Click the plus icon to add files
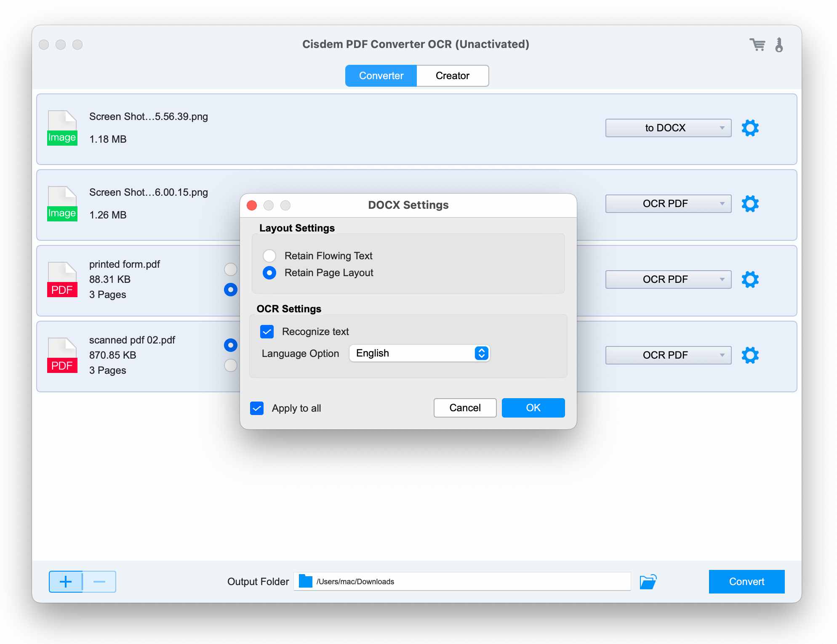 [66, 582]
